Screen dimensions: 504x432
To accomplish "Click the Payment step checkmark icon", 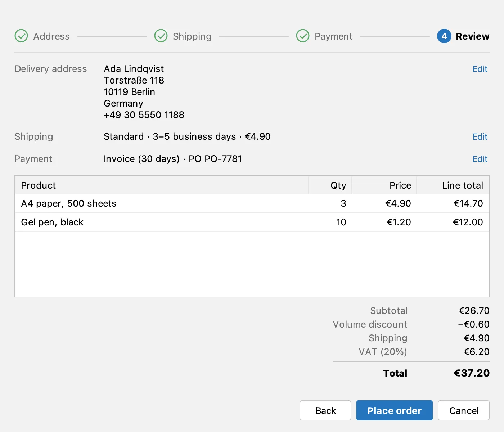I will 303,36.
